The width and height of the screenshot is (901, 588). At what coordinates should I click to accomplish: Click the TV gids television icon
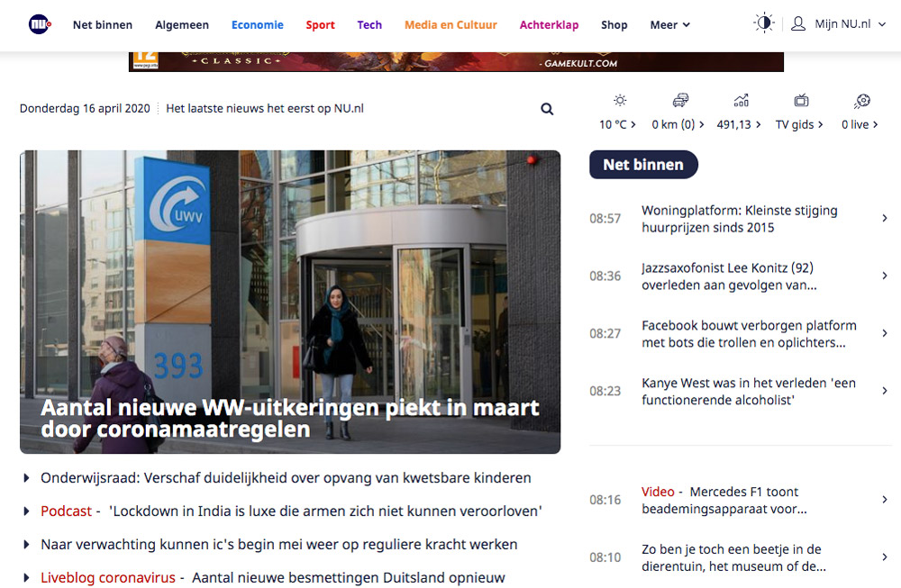[x=800, y=101]
